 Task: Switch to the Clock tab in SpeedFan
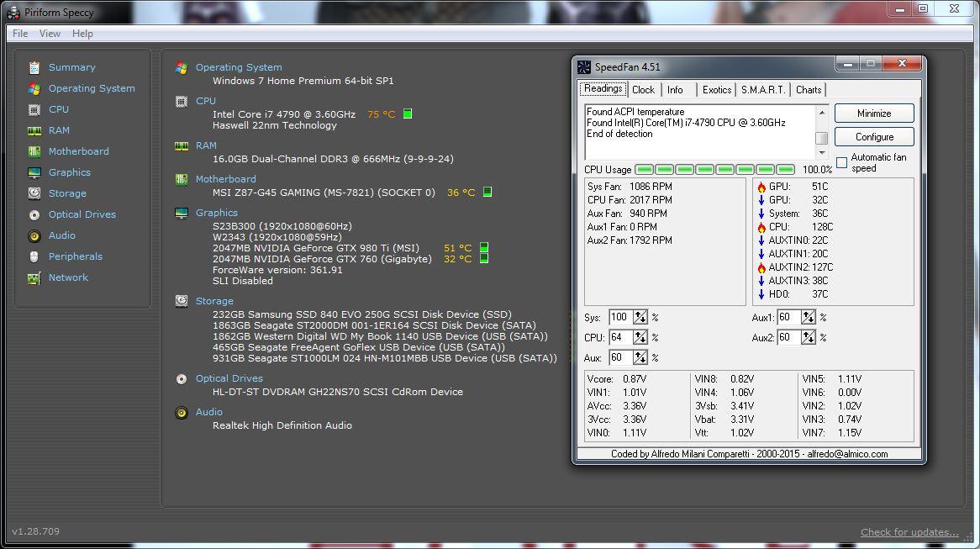643,90
